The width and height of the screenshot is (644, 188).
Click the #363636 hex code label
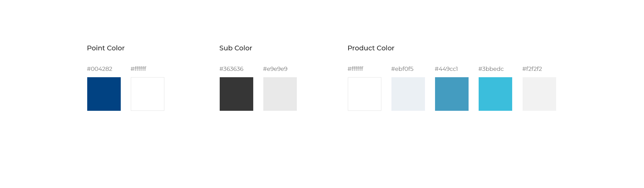[x=231, y=69]
